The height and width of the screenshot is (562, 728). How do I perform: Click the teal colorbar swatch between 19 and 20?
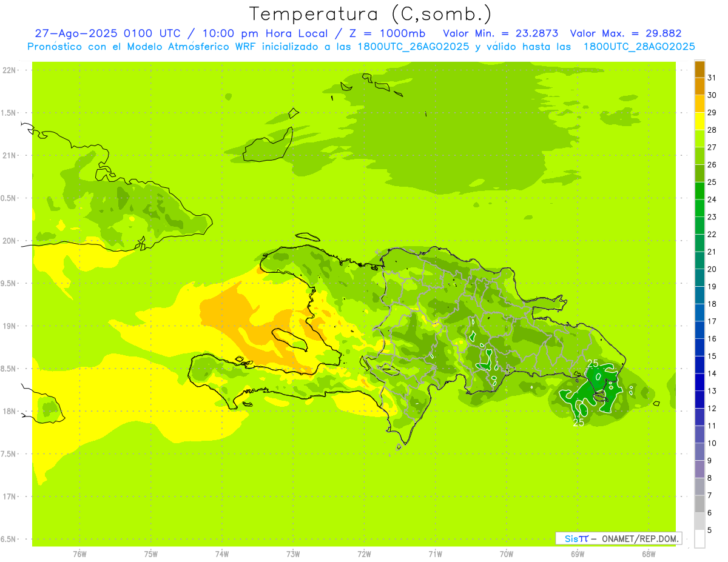699,278
